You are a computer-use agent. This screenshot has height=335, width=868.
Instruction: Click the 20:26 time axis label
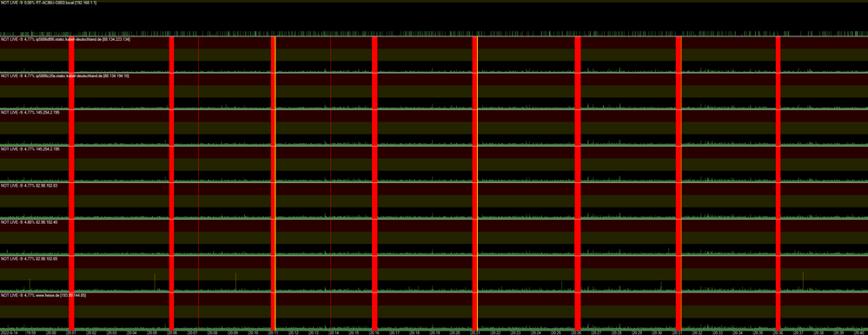click(577, 332)
